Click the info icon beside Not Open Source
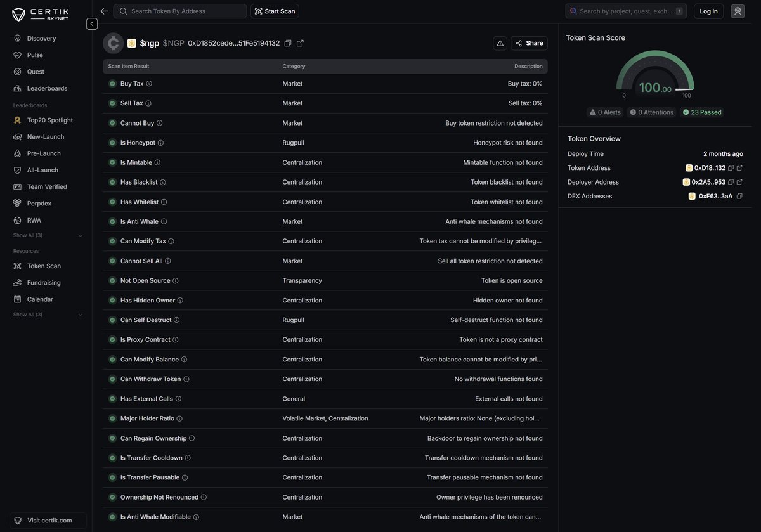This screenshot has height=532, width=761. point(176,280)
